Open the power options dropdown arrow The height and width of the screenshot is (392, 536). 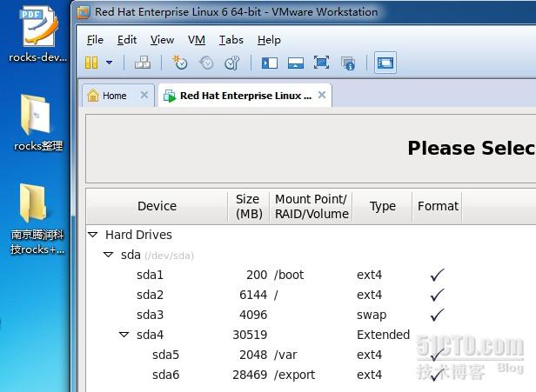110,63
